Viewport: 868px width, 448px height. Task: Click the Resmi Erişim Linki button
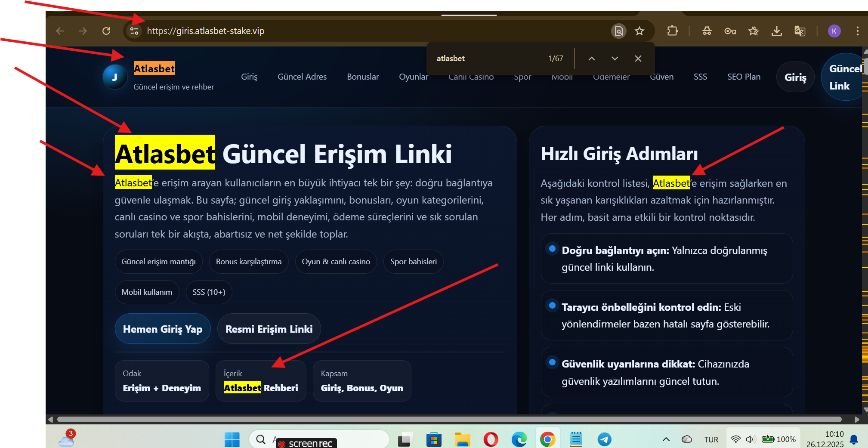pos(269,329)
